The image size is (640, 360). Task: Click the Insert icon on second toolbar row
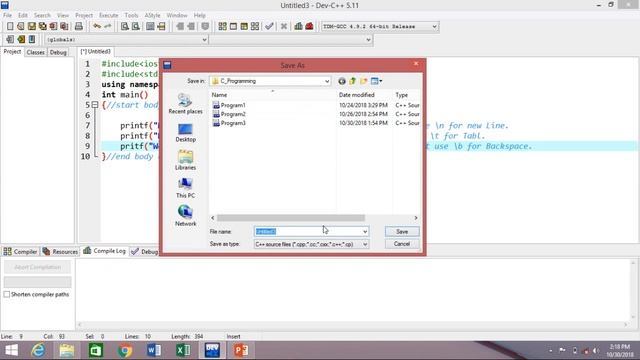coord(10,39)
